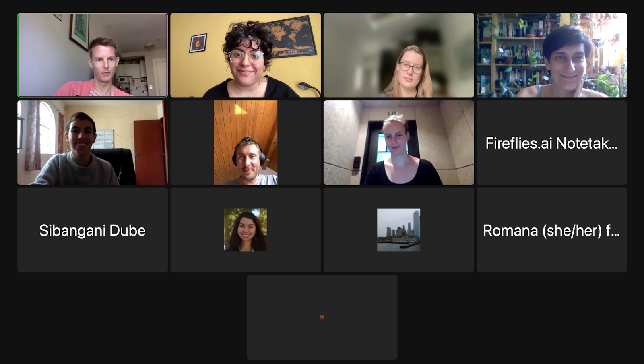This screenshot has height=364, width=644.
Task: Select the Fireflies.ai Notetaker participant tile
Action: click(552, 143)
